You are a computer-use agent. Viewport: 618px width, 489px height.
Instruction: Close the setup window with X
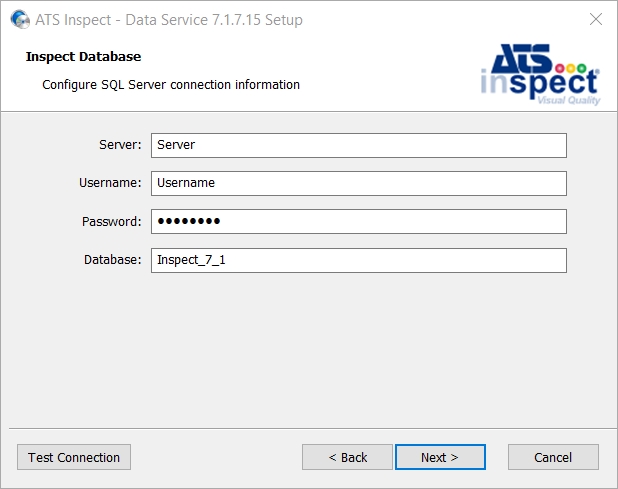click(x=596, y=19)
